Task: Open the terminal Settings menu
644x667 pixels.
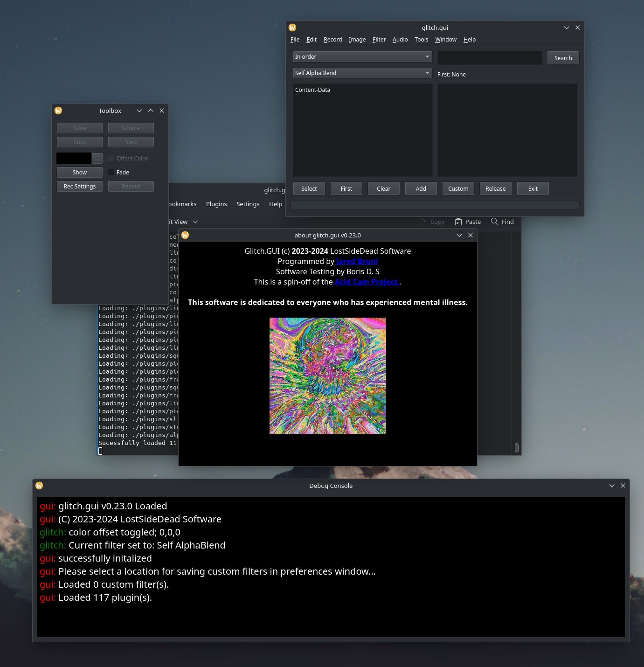Action: pos(248,204)
